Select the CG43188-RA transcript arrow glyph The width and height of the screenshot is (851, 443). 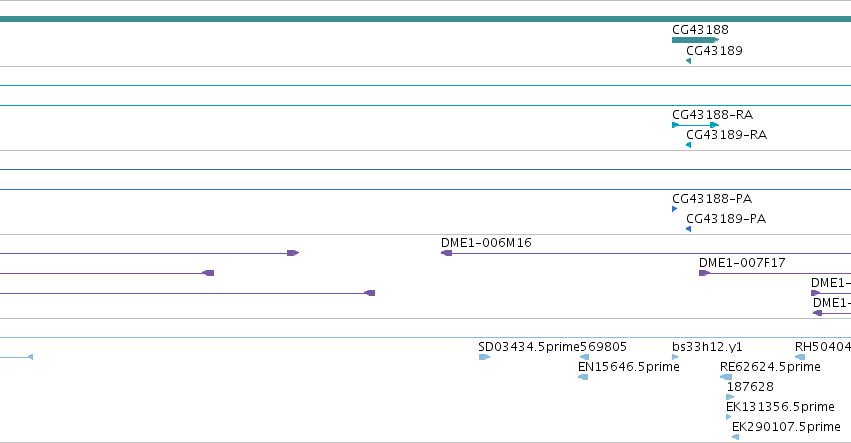(x=696, y=125)
